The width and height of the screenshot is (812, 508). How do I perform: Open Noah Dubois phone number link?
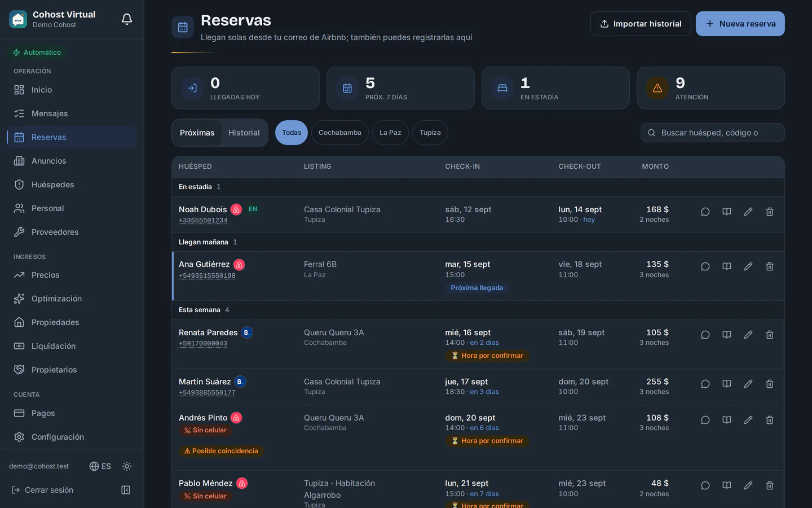point(203,221)
